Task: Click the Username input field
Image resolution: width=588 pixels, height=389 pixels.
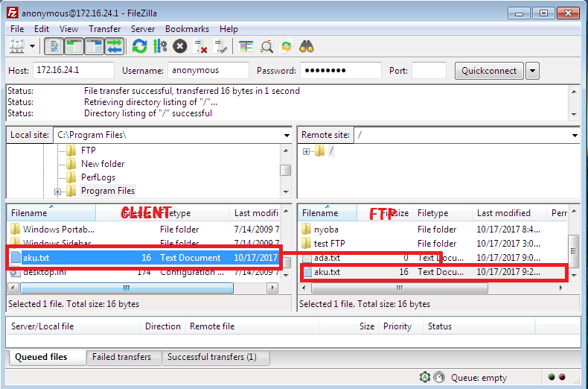Action: (x=208, y=71)
